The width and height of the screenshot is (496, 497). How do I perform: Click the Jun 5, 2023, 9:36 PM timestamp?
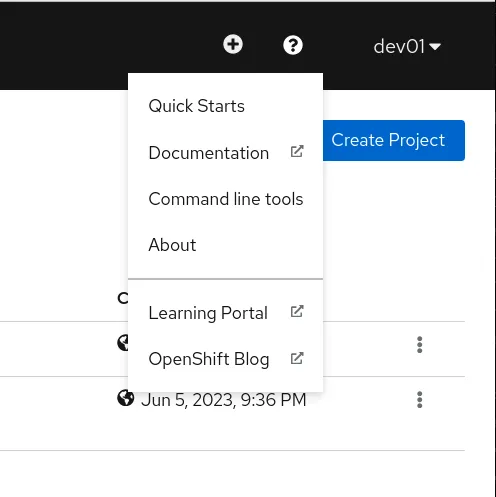point(223,399)
